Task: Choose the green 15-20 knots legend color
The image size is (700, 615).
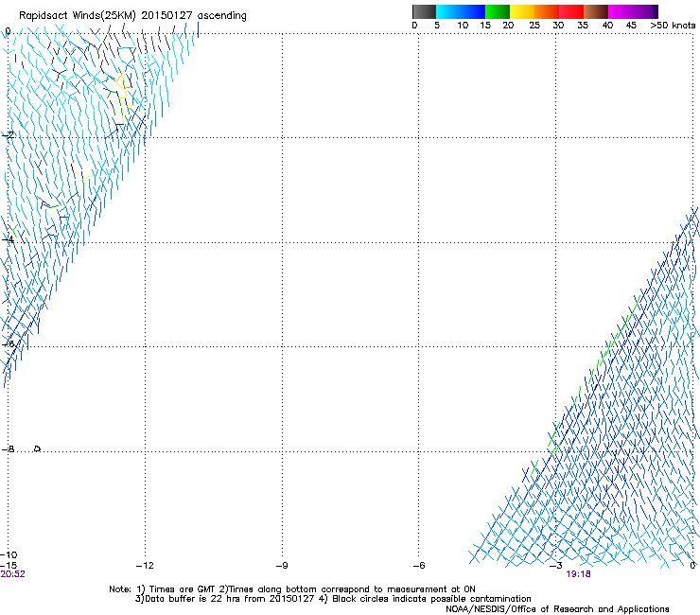Action: [x=498, y=11]
